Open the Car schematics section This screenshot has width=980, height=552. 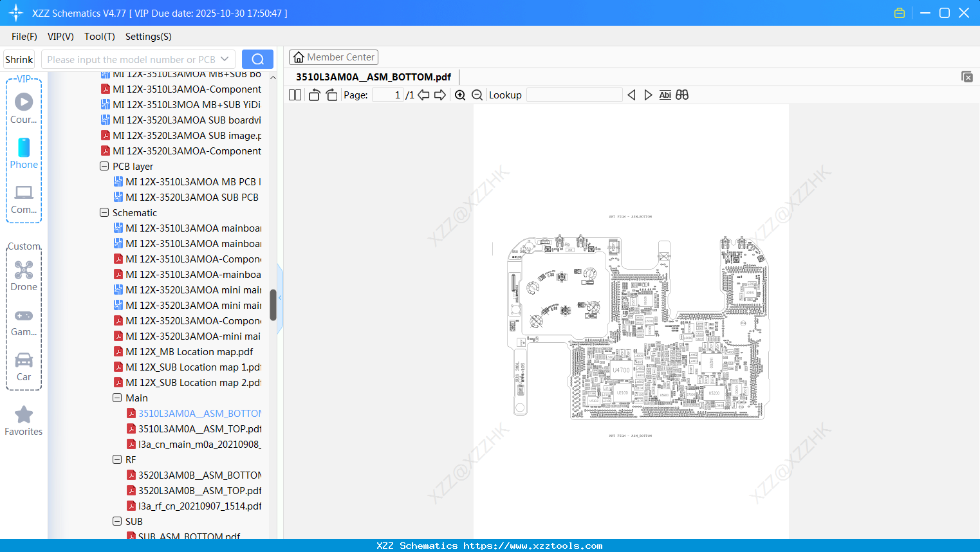tap(24, 365)
